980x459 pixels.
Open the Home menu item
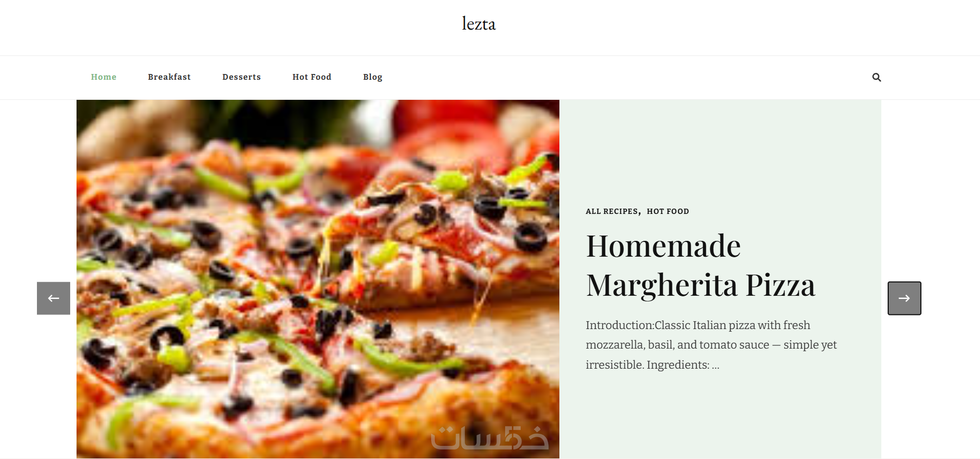(103, 77)
